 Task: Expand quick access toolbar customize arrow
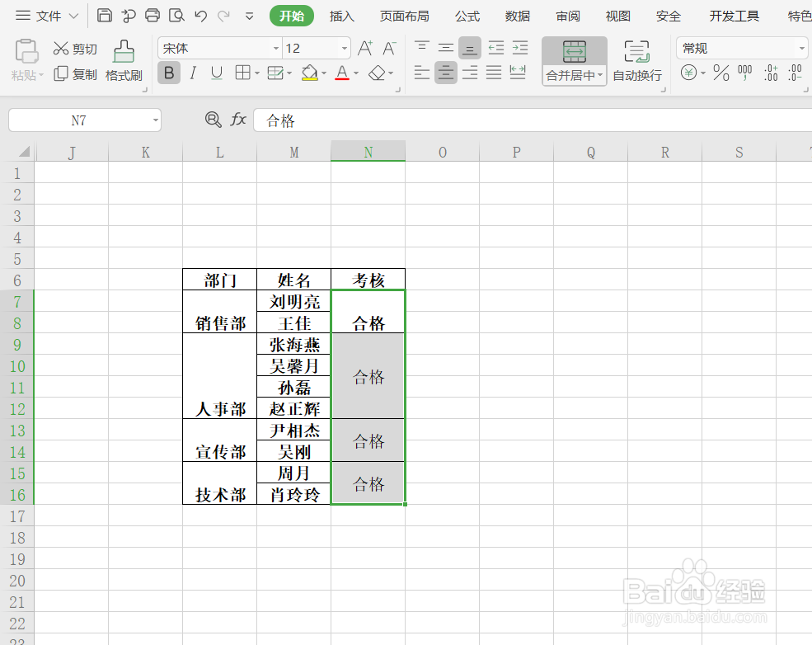coord(249,16)
